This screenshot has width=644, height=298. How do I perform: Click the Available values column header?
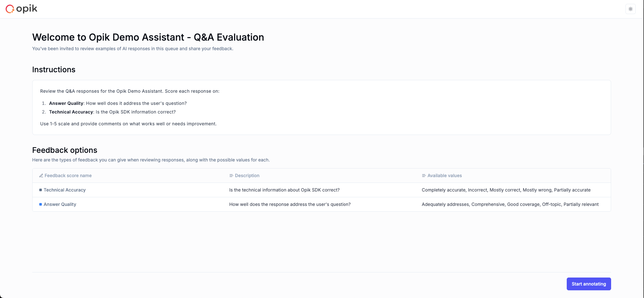click(444, 176)
